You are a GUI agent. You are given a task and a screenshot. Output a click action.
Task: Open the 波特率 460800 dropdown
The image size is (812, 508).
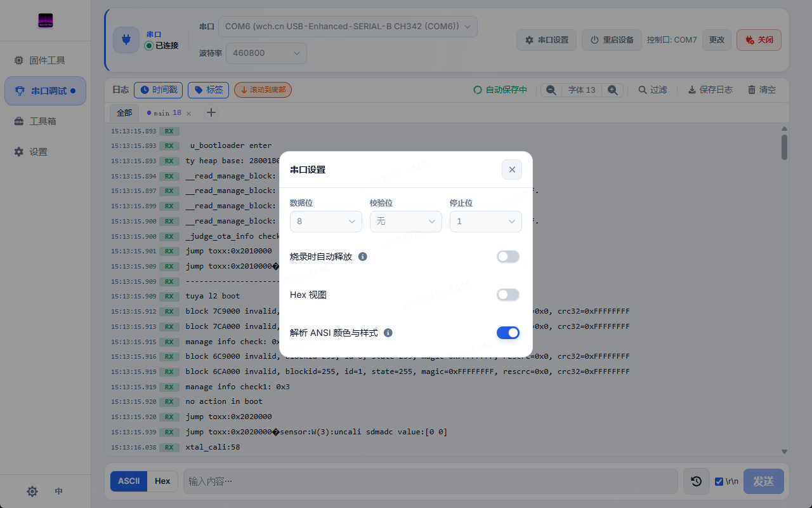click(266, 53)
